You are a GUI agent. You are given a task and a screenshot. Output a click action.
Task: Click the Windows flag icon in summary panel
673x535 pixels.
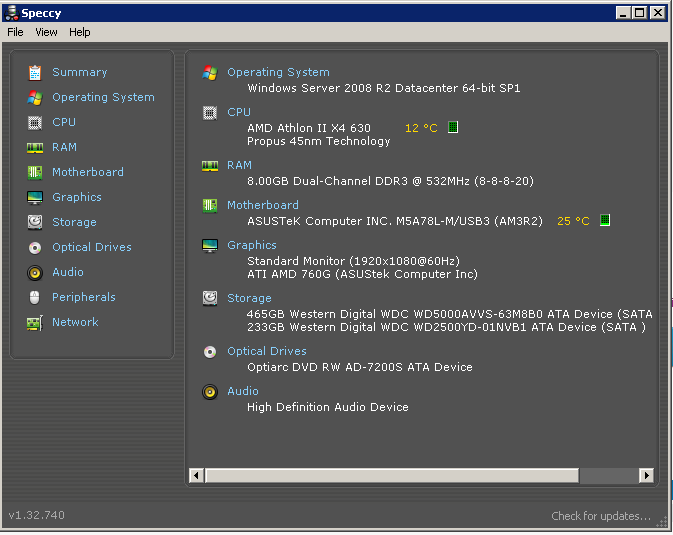[210, 73]
